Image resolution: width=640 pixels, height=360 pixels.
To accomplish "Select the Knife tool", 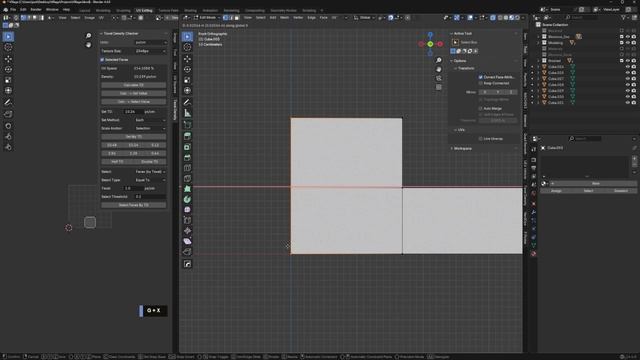I will click(x=187, y=179).
